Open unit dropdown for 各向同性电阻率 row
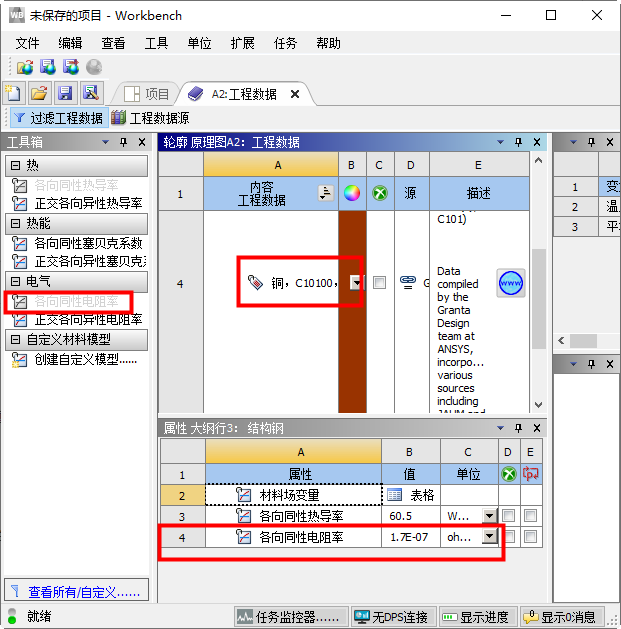Screen dimensions: 621x629 click(x=490, y=537)
